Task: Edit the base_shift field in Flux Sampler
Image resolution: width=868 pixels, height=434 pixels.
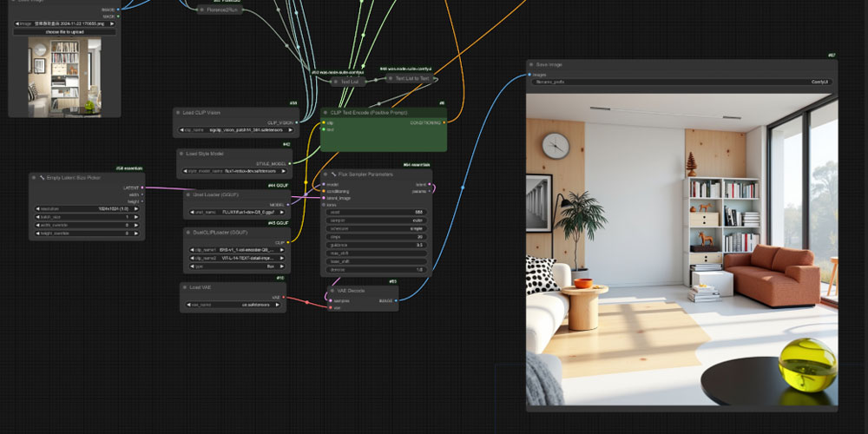Action: [x=376, y=261]
